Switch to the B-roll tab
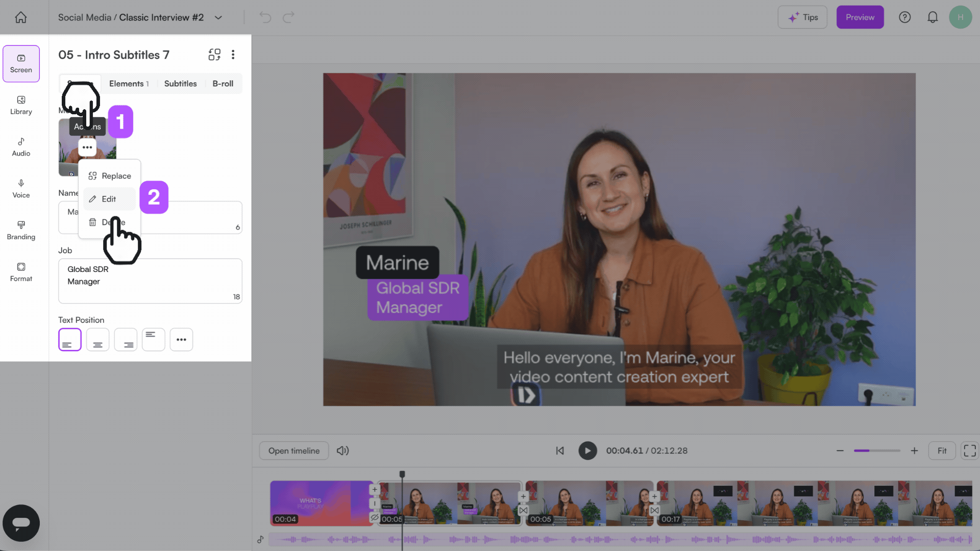 tap(223, 84)
